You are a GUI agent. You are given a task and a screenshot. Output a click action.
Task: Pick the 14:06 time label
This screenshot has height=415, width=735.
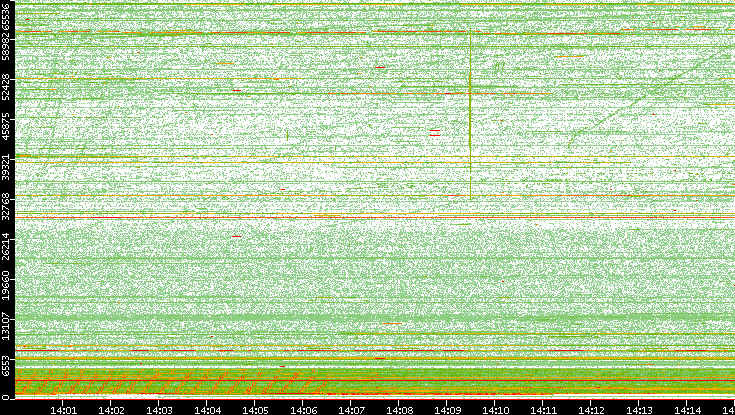pos(303,410)
